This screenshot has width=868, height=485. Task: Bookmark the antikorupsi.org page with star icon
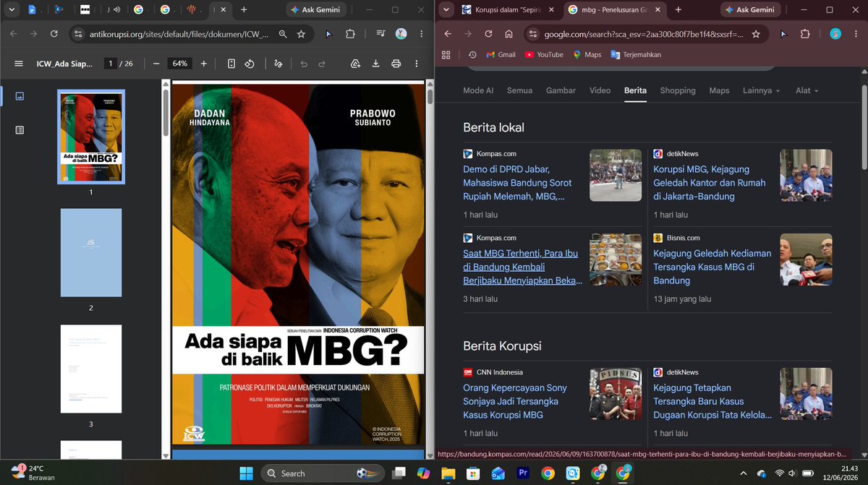[x=301, y=34]
